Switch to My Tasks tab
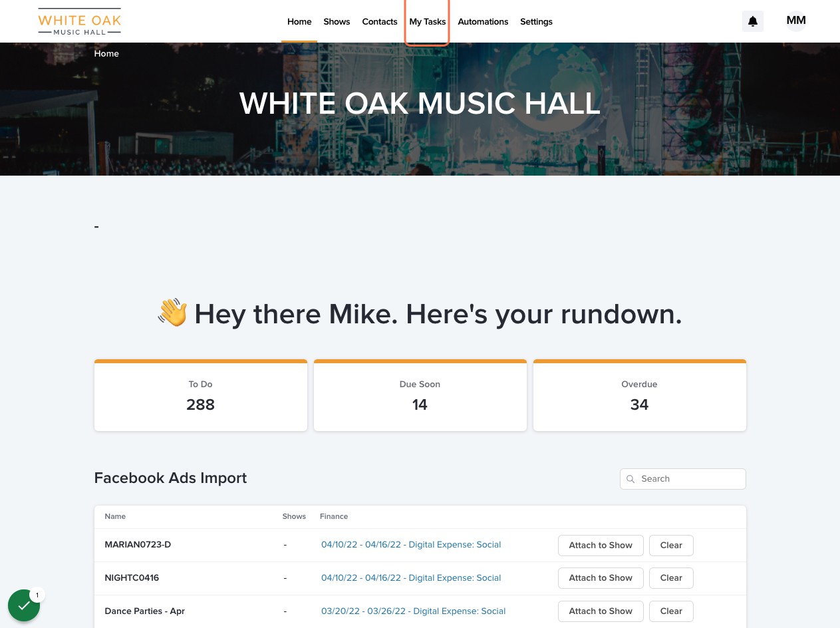This screenshot has height=628, width=840. click(x=428, y=21)
